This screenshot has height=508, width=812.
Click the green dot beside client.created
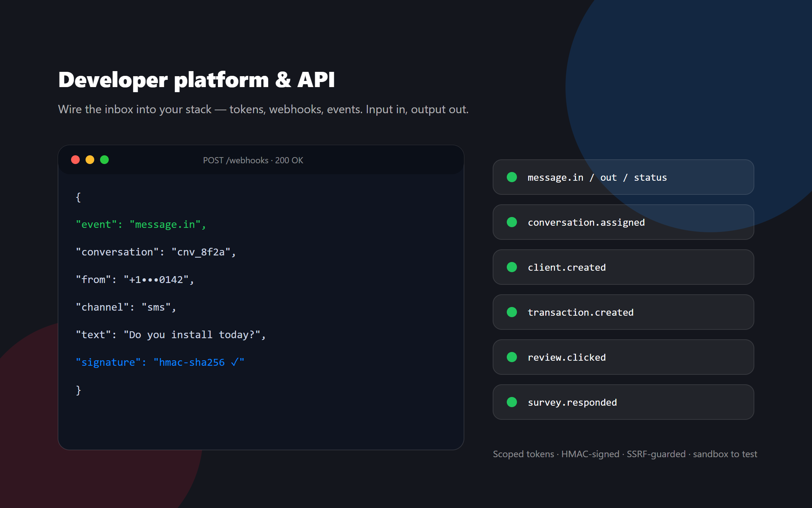(512, 267)
